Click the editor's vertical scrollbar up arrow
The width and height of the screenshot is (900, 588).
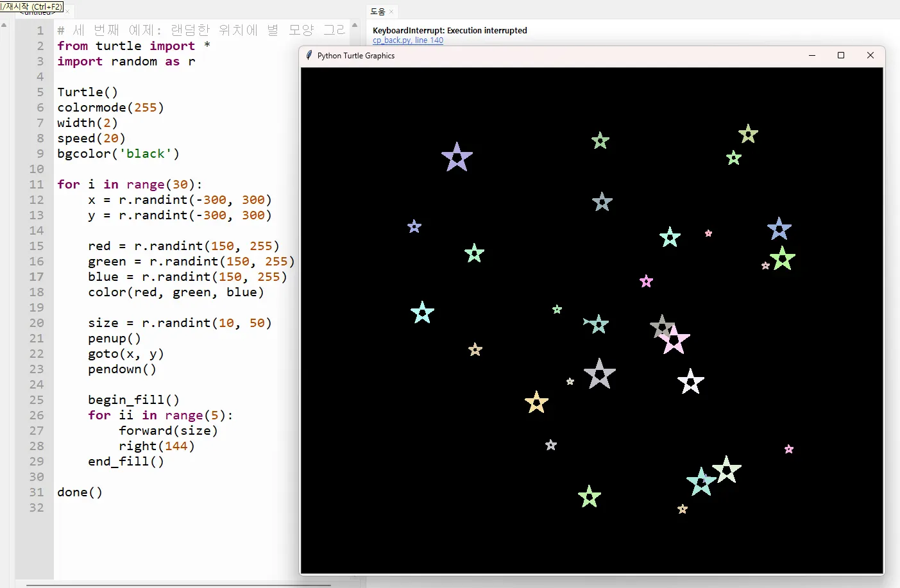coord(355,25)
